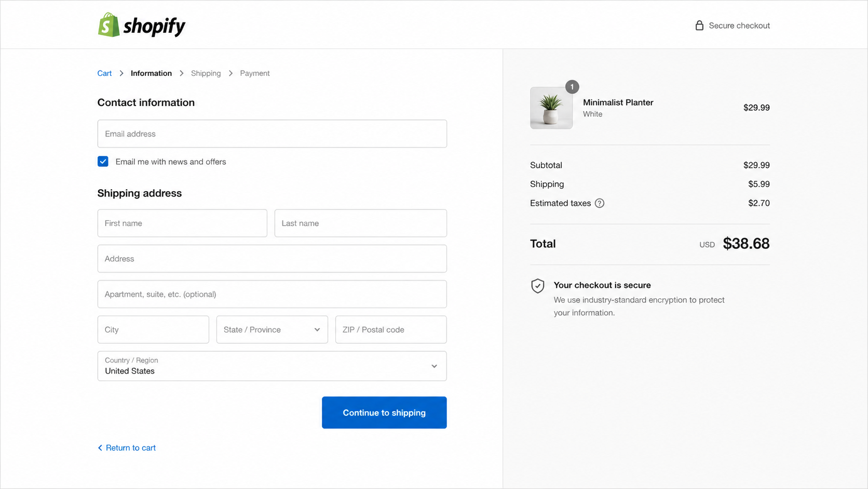Click the Return to cart link
The height and width of the screenshot is (489, 868).
point(127,448)
